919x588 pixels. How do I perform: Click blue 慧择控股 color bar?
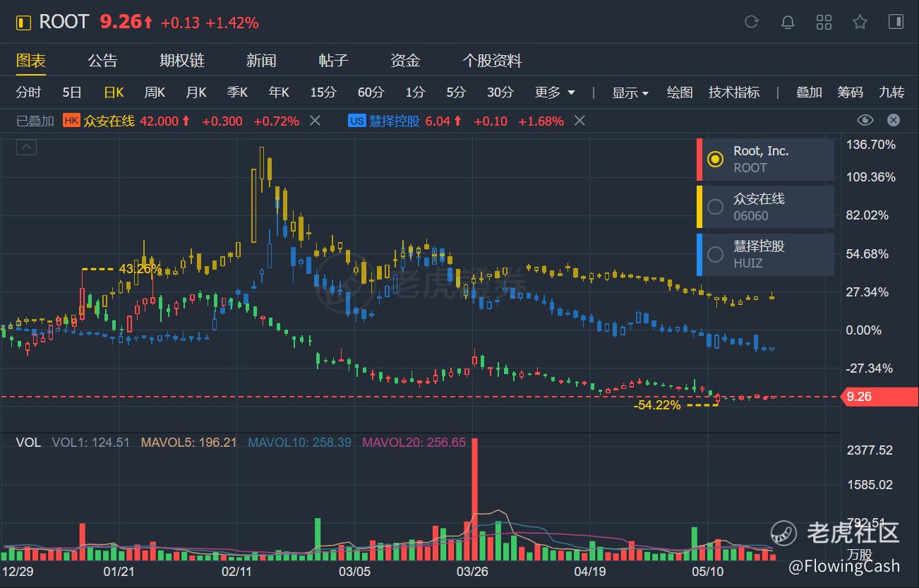tap(699, 254)
